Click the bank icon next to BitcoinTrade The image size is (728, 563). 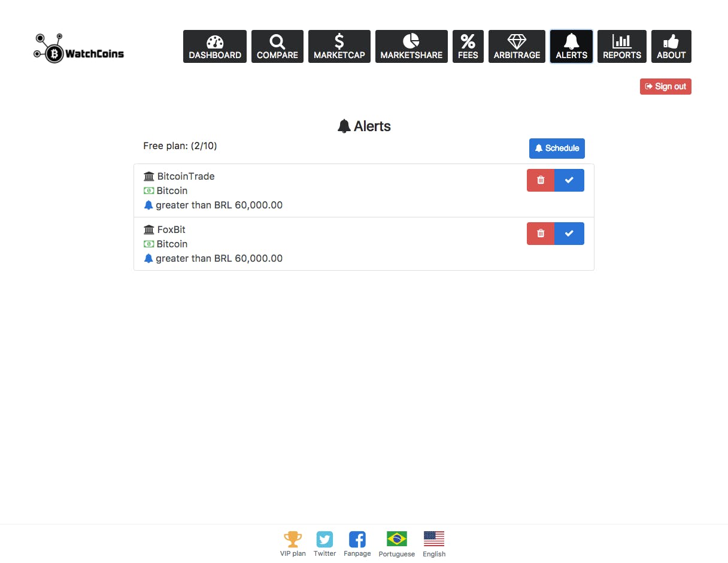(149, 176)
